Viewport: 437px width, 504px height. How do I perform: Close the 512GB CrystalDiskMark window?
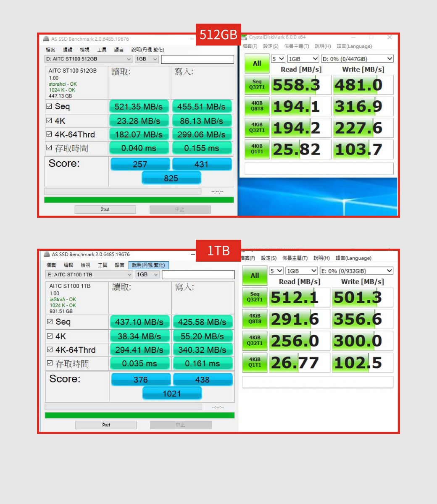[x=390, y=37]
